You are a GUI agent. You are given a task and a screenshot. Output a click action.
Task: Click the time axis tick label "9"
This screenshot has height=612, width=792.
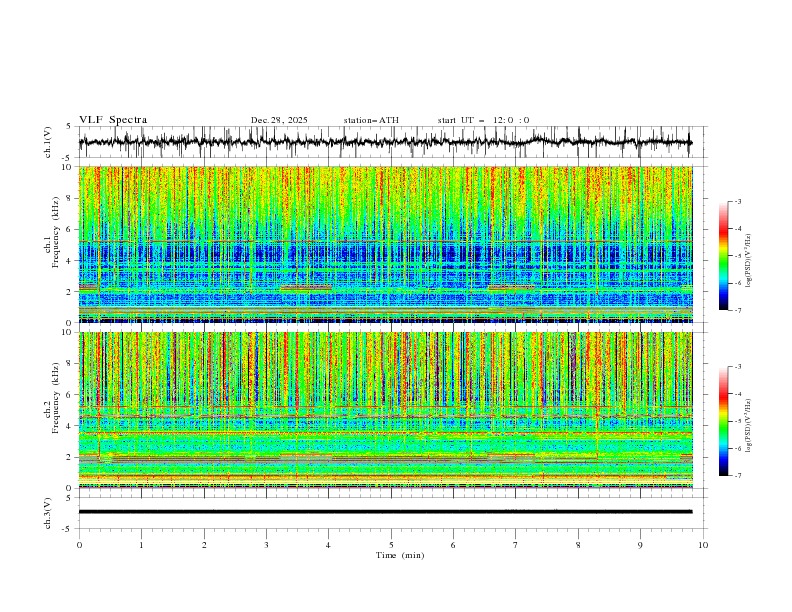pos(640,545)
